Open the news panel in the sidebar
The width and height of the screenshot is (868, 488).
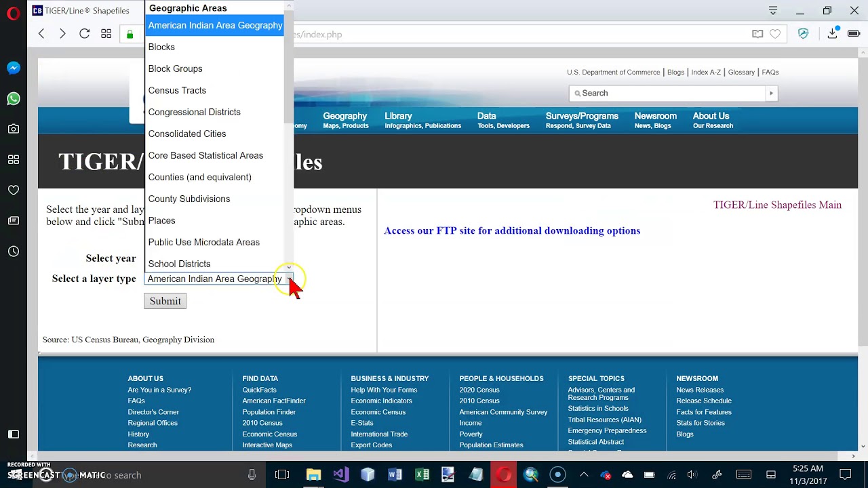pyautogui.click(x=14, y=220)
